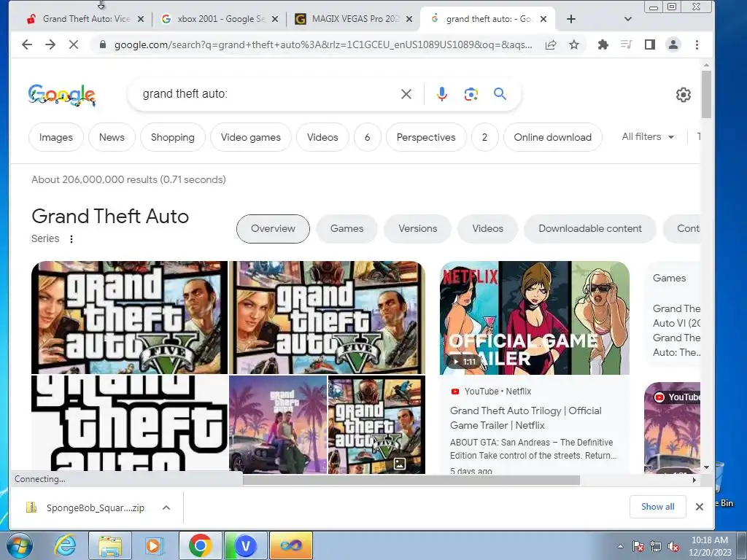The width and height of the screenshot is (747, 560).
Task: Click the taskbar clock 10:18 AM
Action: click(x=709, y=546)
